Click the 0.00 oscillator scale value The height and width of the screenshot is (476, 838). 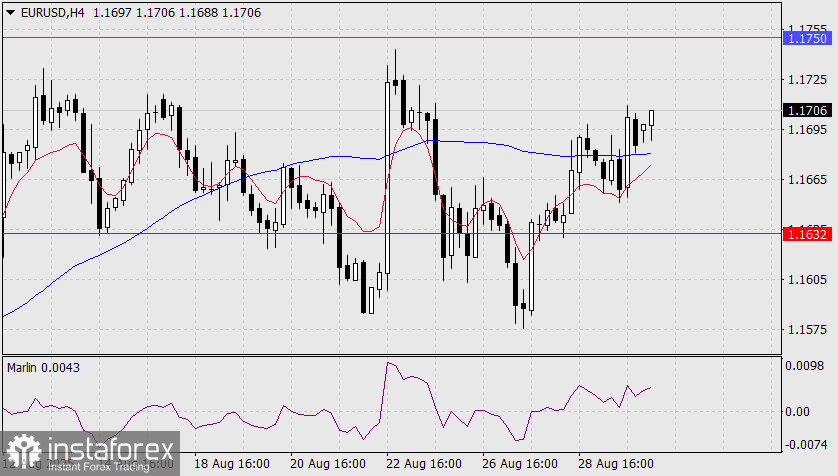(x=797, y=411)
